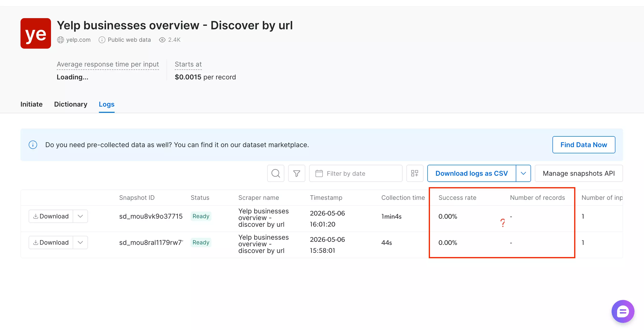
Task: Open the search logs magnifier button
Action: (x=276, y=173)
